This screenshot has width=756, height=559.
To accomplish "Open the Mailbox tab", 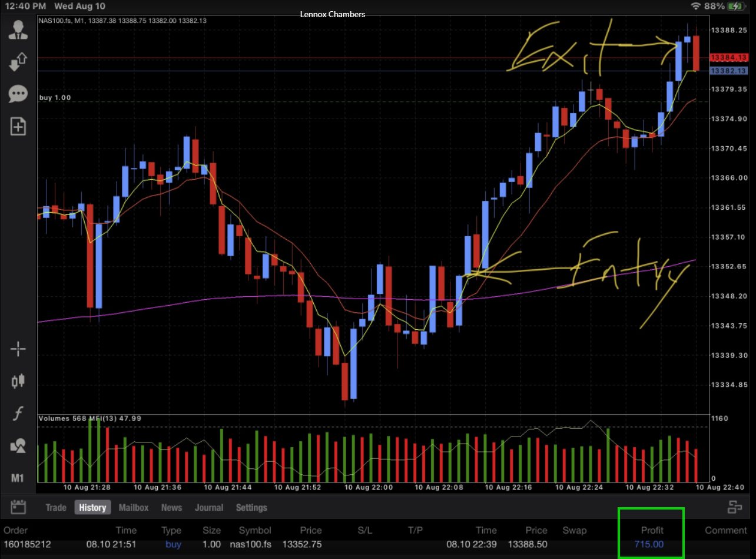I will point(134,507).
